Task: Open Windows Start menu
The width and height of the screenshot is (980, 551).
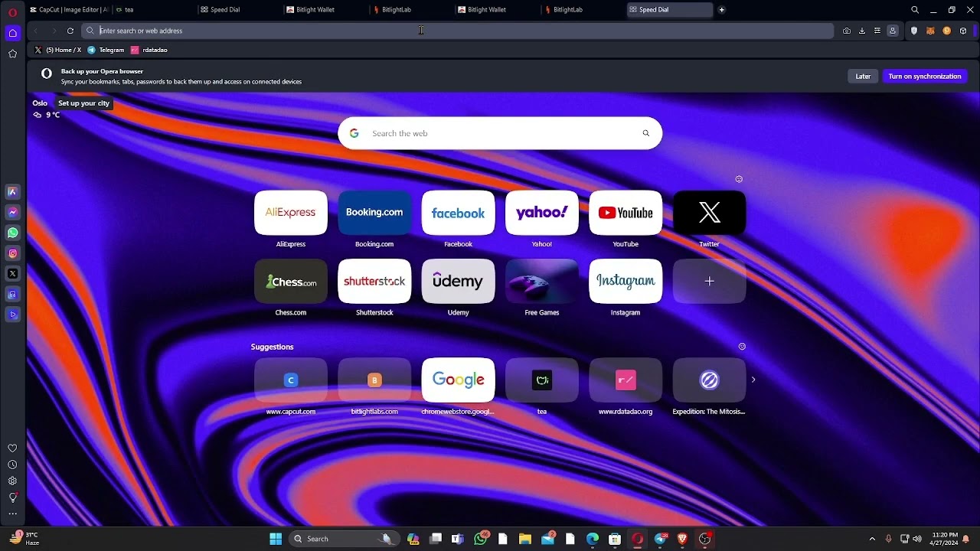Action: (276, 539)
